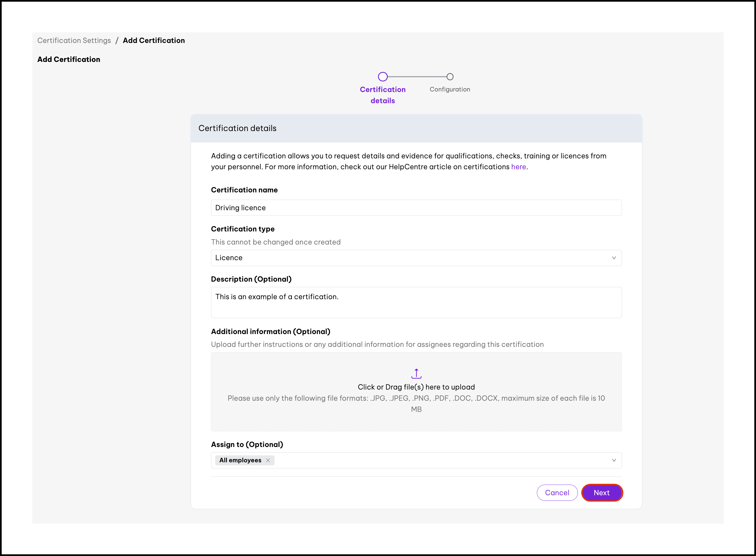Open the HelpCentre article via here link

pyautogui.click(x=518, y=166)
